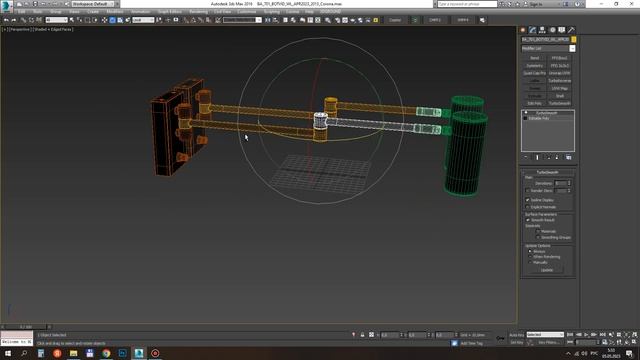640x360 pixels.
Task: Open Configure Modifier Sets button
Action: tap(569, 157)
